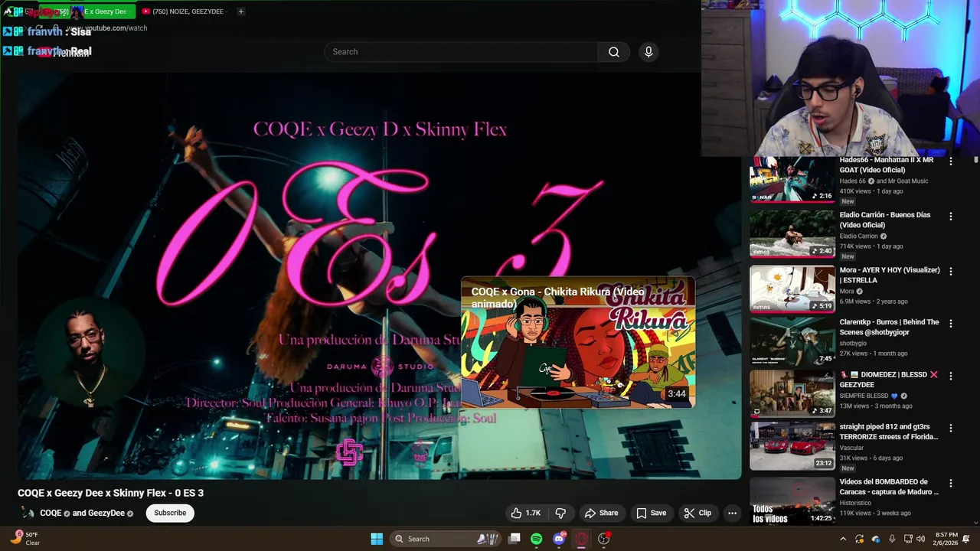980x551 pixels.
Task: Click 'Mr Goat Music' channel name
Action: click(908, 181)
